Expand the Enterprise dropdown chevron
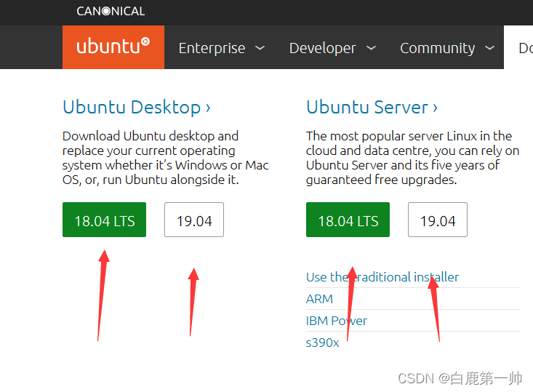The image size is (533, 392). pyautogui.click(x=260, y=48)
